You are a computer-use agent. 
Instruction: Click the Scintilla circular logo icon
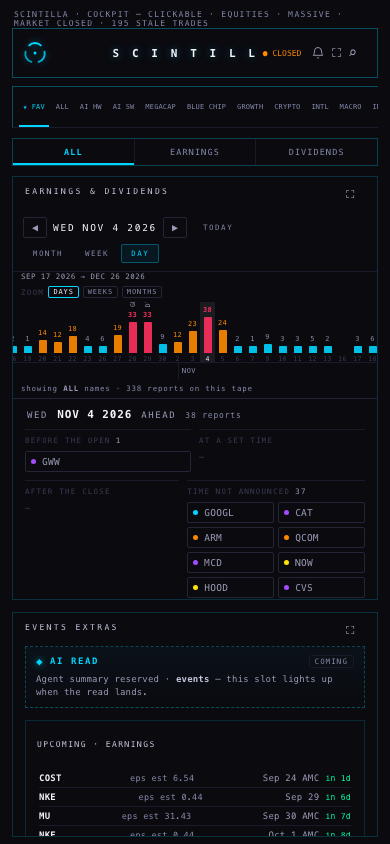point(35,53)
